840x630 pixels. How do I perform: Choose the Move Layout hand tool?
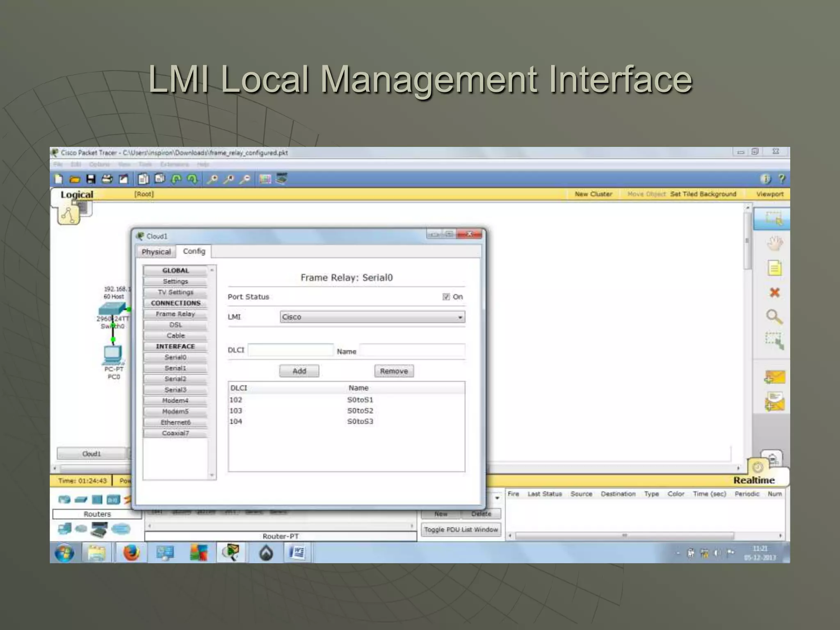coord(774,244)
